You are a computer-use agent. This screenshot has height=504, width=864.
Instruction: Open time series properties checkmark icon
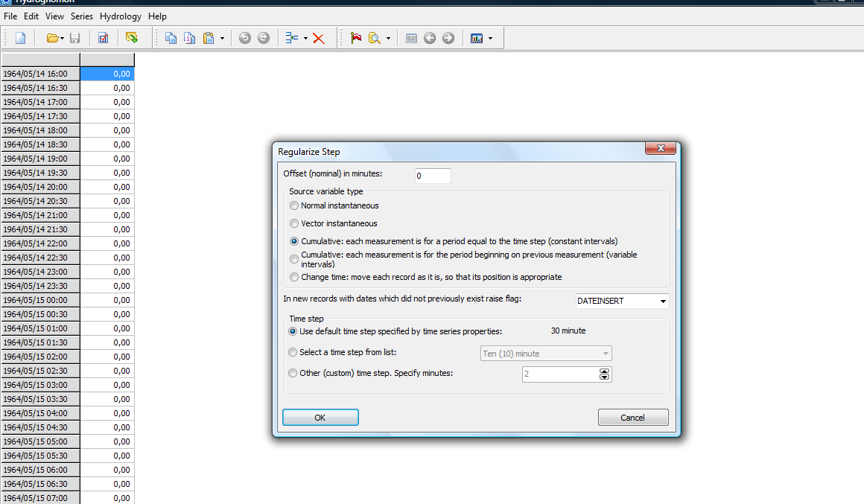[x=103, y=38]
